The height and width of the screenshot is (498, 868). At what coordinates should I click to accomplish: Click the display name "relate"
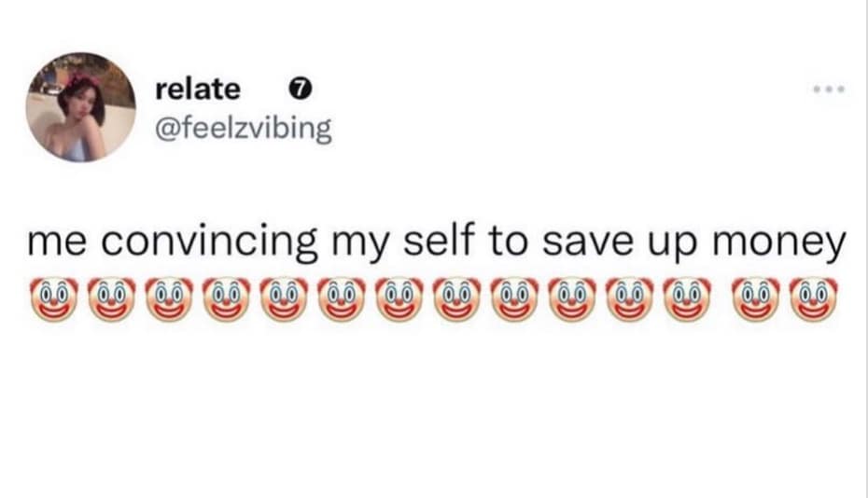[197, 90]
